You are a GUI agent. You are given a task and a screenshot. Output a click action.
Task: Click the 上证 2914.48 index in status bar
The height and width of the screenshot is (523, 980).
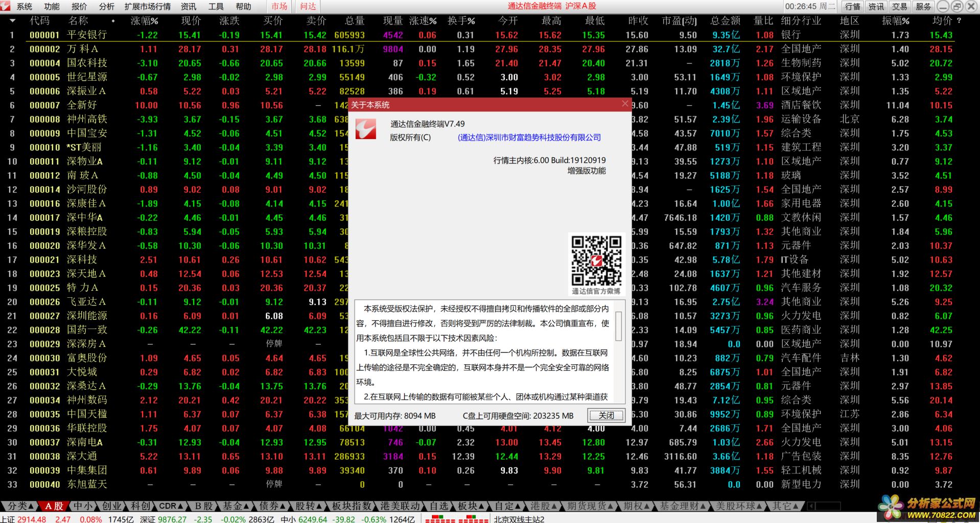pos(24,519)
